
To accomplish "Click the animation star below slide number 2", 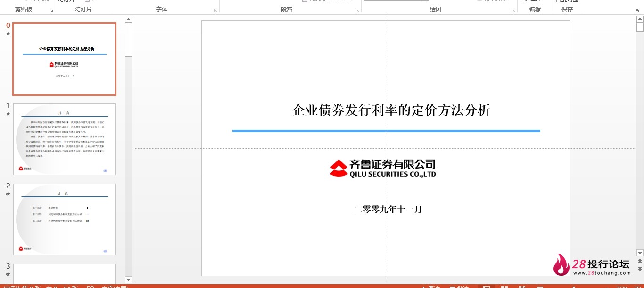I will [x=8, y=194].
